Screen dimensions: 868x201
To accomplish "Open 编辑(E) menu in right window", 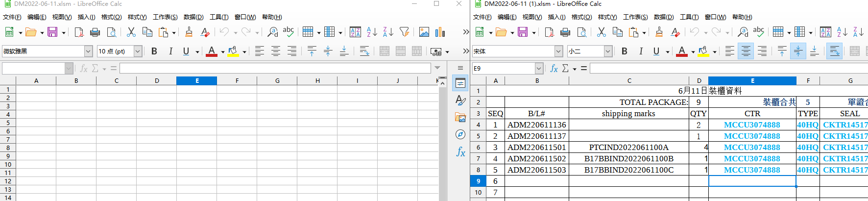I will pos(507,17).
